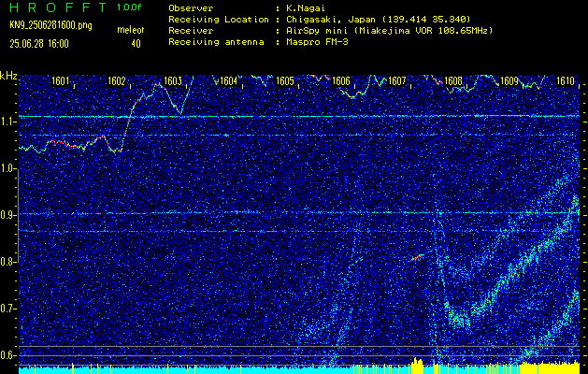Click the 0.8 frequency axis label
588x374 pixels.
click(7, 262)
